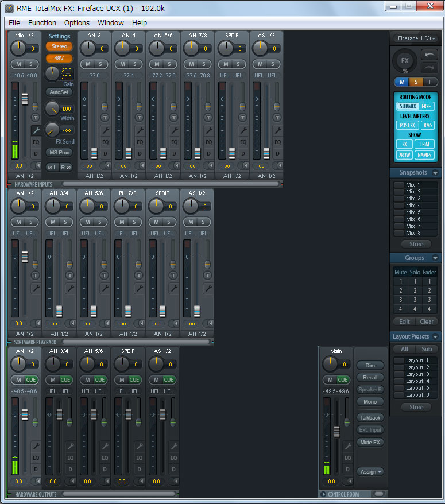Open wrench settings on Main control room channel

(347, 446)
